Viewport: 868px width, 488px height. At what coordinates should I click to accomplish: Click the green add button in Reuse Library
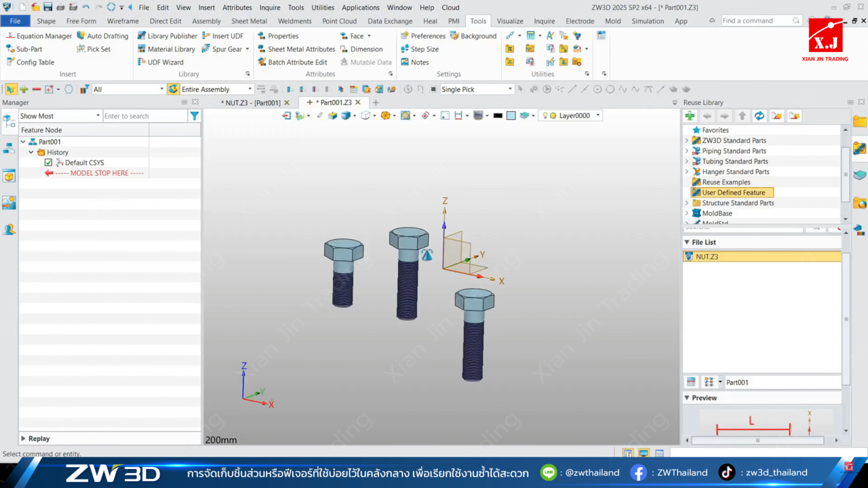pyautogui.click(x=690, y=116)
